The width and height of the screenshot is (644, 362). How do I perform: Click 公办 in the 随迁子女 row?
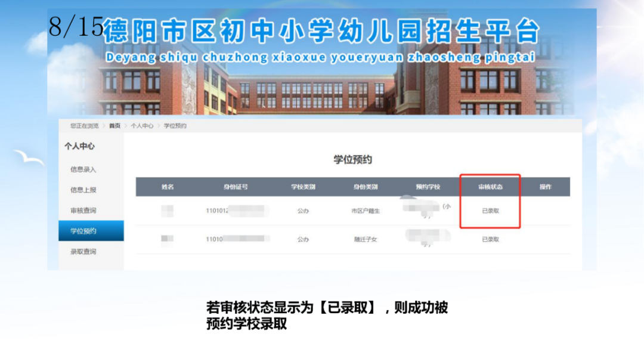(303, 239)
